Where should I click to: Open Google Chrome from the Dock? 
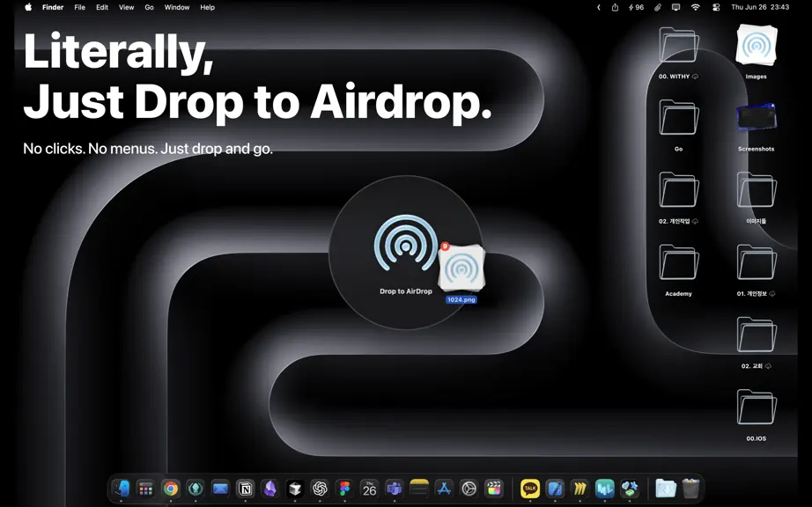point(170,489)
